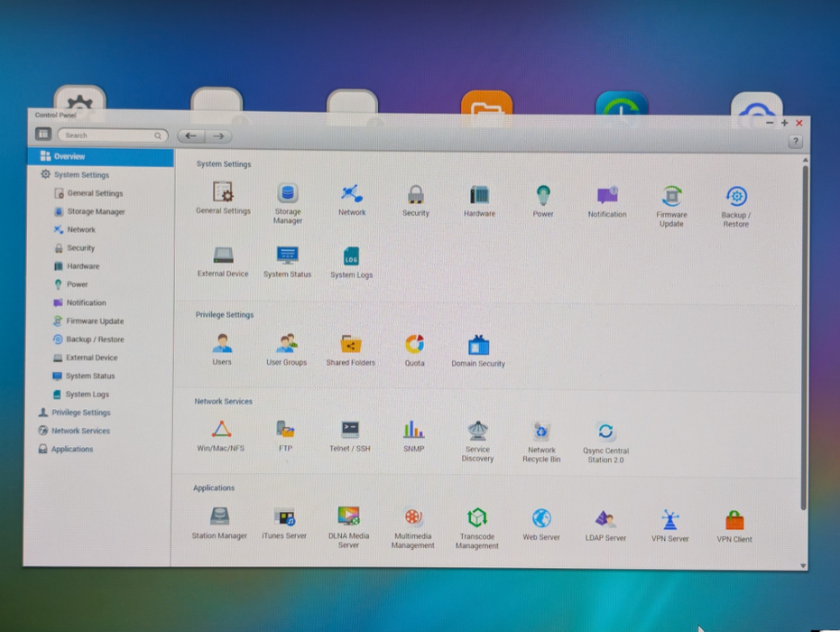Open External Device icon in overview

tap(223, 256)
